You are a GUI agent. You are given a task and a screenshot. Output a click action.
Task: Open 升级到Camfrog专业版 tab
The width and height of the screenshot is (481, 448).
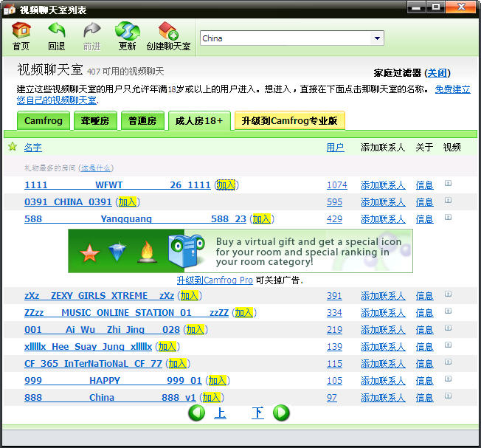pyautogui.click(x=290, y=120)
